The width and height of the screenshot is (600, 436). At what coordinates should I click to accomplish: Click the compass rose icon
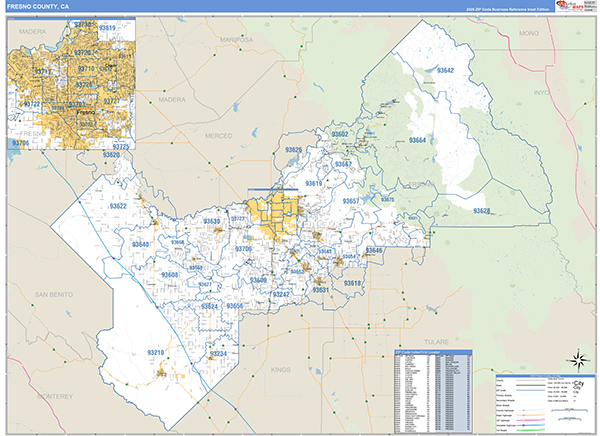(x=577, y=359)
